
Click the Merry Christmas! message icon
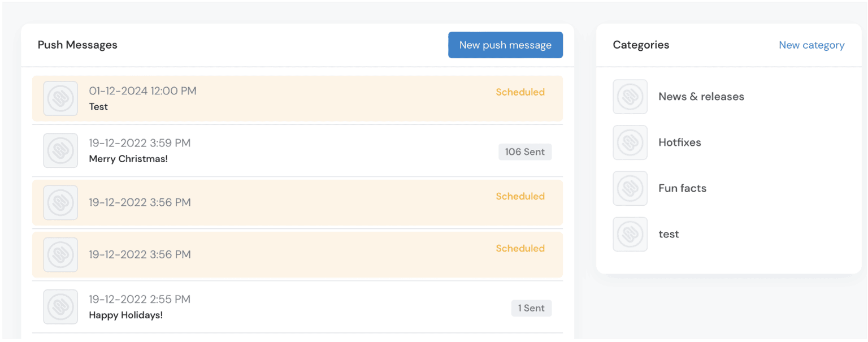60,150
